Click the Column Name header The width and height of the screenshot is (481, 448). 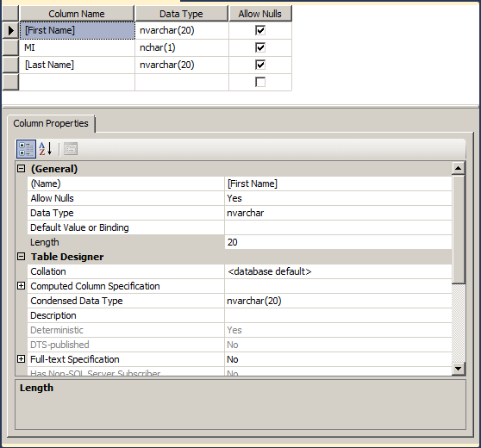[77, 14]
